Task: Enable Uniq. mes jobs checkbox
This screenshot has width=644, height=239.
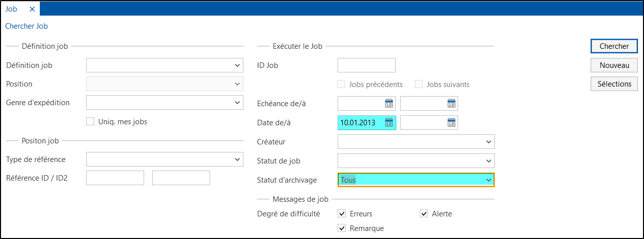Action: (90, 121)
